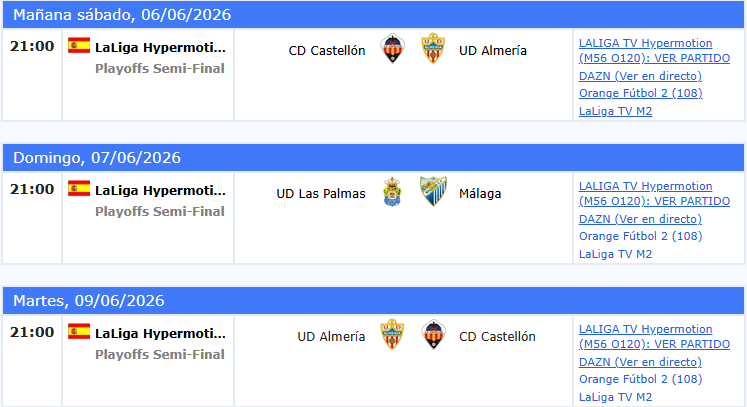The height and width of the screenshot is (407, 747).
Task: Open DAZN (Ver en directo) link for Sunday
Action: tap(640, 219)
